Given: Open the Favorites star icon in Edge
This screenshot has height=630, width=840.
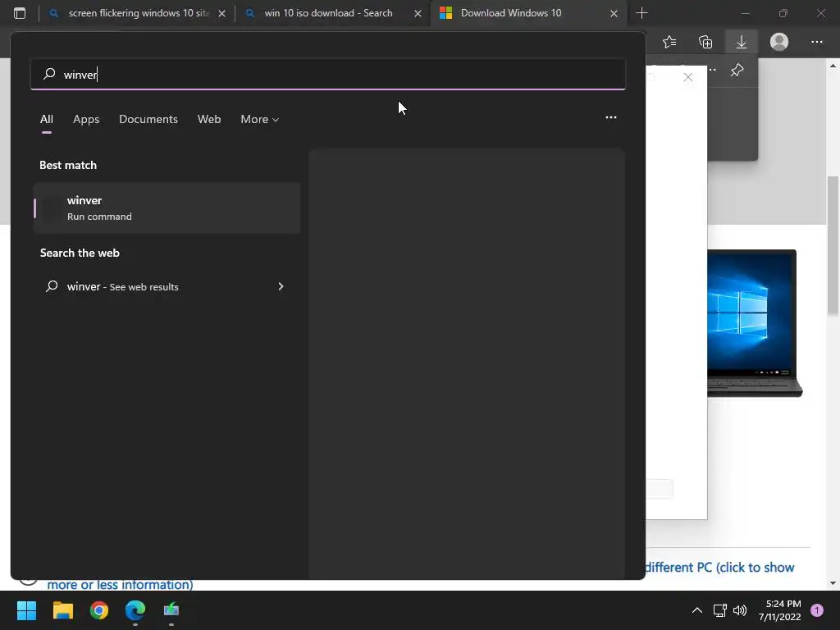Looking at the screenshot, I should 669,42.
